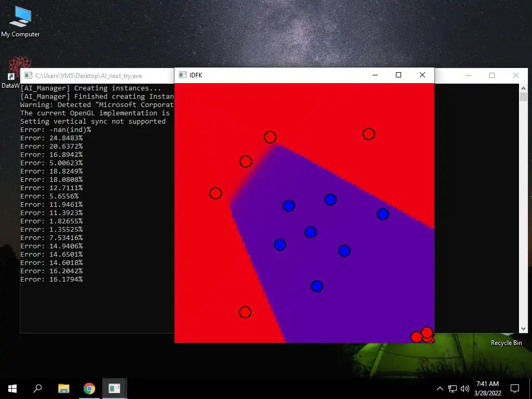532x399 pixels.
Task: Click the IDFK window system icon
Action: tap(182, 75)
